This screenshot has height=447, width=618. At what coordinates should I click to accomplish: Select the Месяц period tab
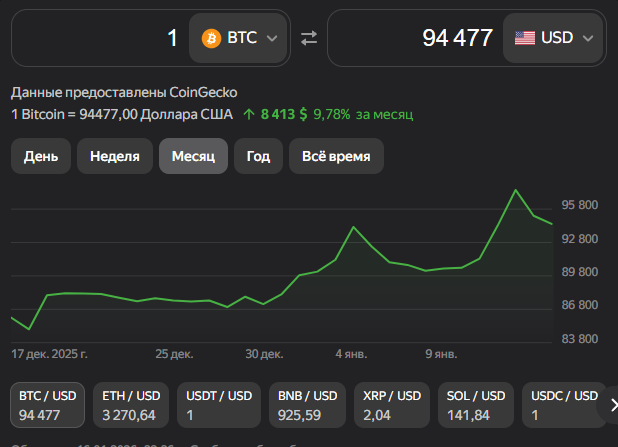[193, 157]
